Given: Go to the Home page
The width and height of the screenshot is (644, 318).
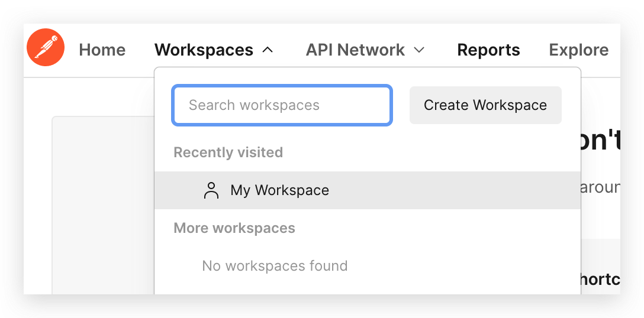Looking at the screenshot, I should (102, 50).
